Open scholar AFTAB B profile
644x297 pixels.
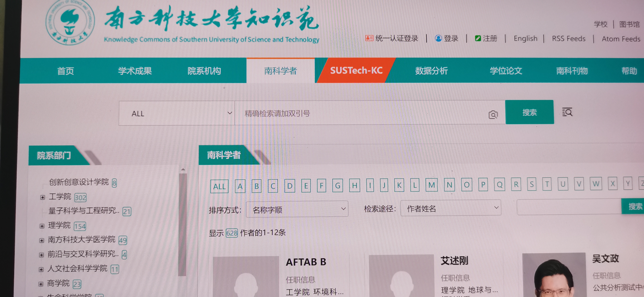point(306,262)
